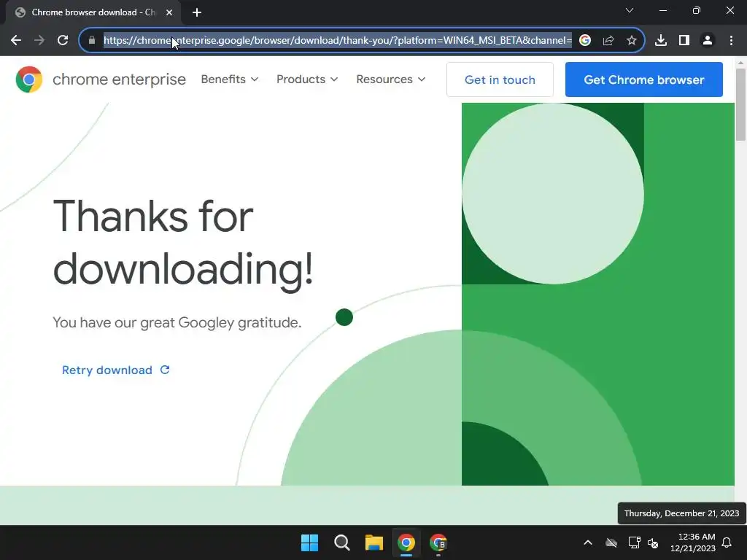The image size is (747, 560).
Task: Reload the current page
Action: point(63,40)
